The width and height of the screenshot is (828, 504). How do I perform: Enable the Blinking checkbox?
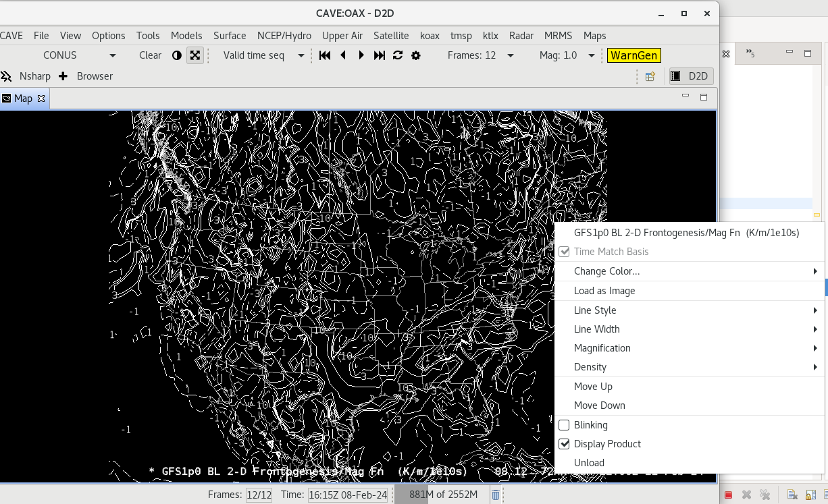coord(565,425)
